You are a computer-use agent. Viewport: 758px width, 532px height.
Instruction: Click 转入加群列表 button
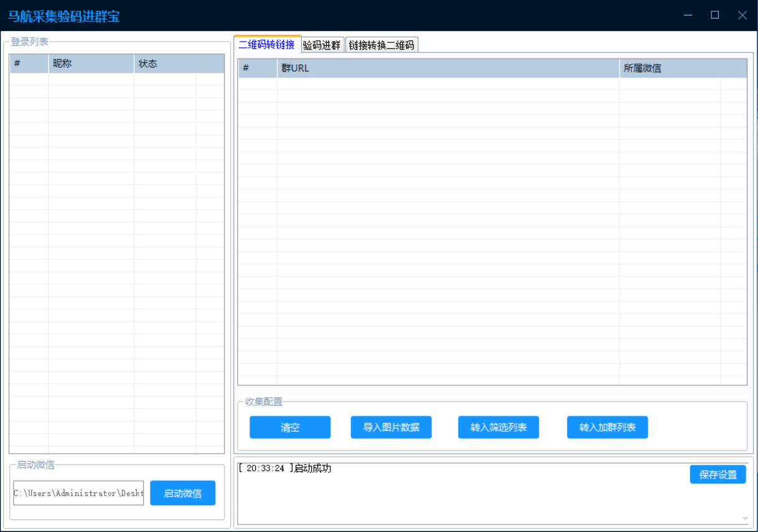point(607,427)
